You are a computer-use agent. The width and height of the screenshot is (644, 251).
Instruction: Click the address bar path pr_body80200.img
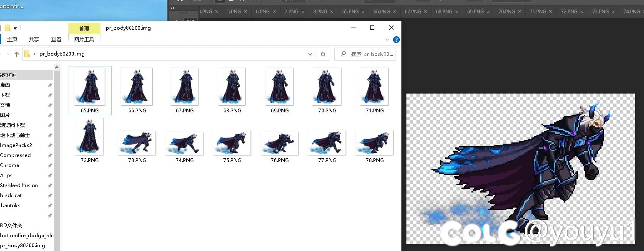[x=62, y=54]
